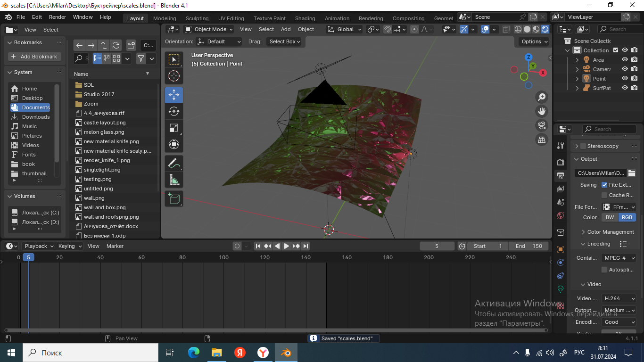The image size is (644, 362).
Task: Select the BW color mode button
Action: [610, 217]
